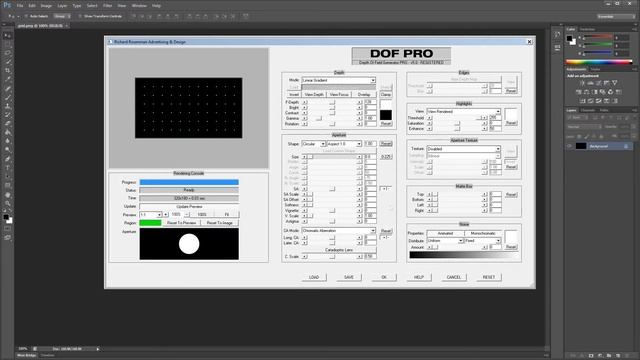Toggle the Animated noise property

click(445, 233)
